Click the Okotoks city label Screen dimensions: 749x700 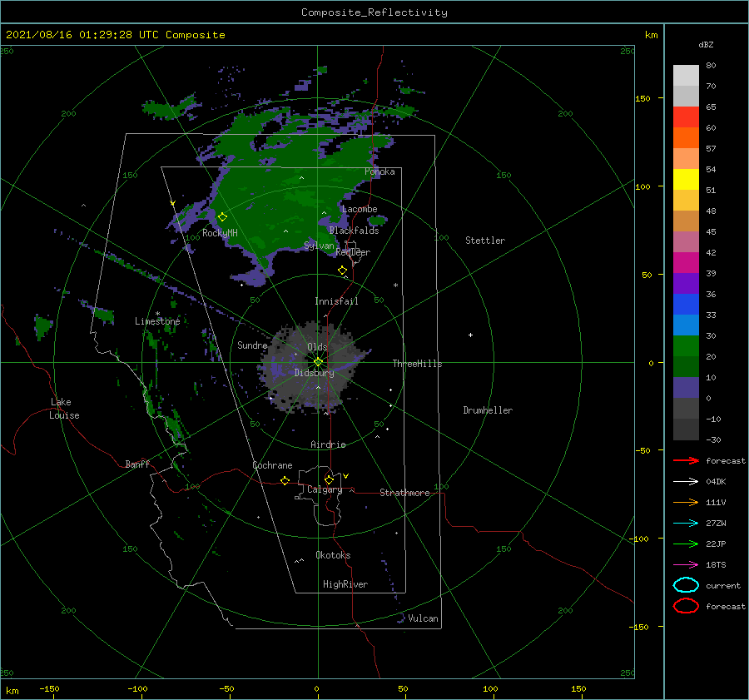coord(333,555)
